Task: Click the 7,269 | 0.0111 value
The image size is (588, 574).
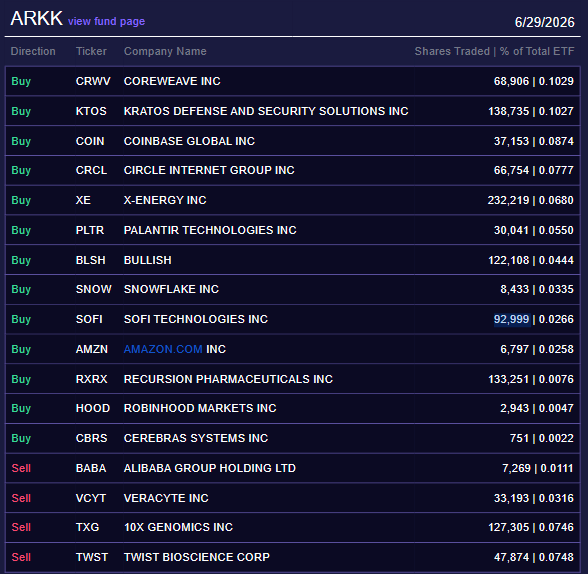Action: (538, 468)
